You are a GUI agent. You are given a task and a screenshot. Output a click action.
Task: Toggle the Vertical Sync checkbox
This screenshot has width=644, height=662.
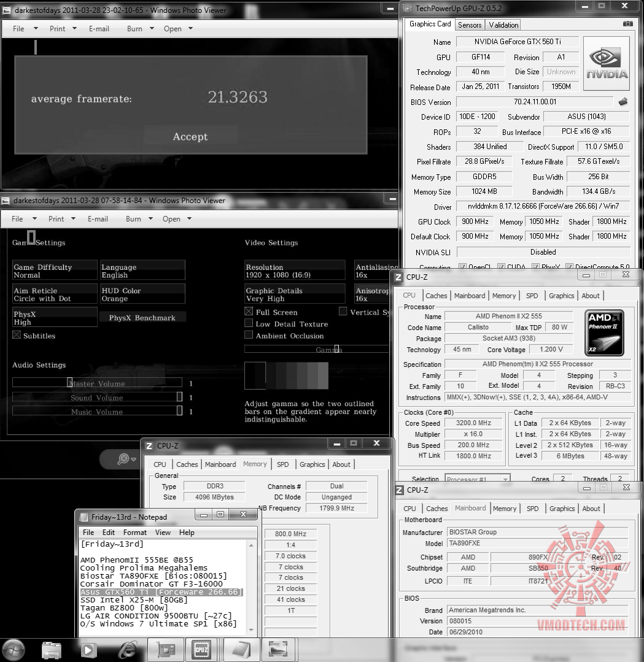click(343, 312)
